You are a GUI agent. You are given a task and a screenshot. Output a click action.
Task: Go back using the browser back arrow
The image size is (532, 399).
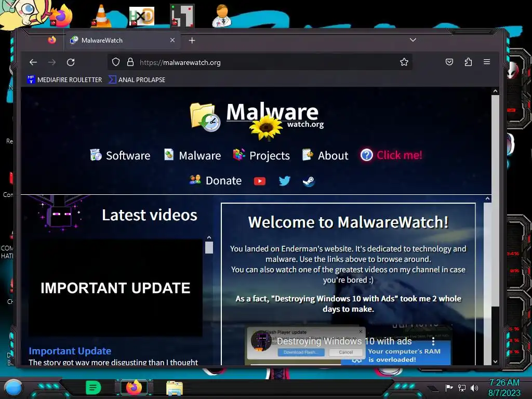click(x=33, y=62)
